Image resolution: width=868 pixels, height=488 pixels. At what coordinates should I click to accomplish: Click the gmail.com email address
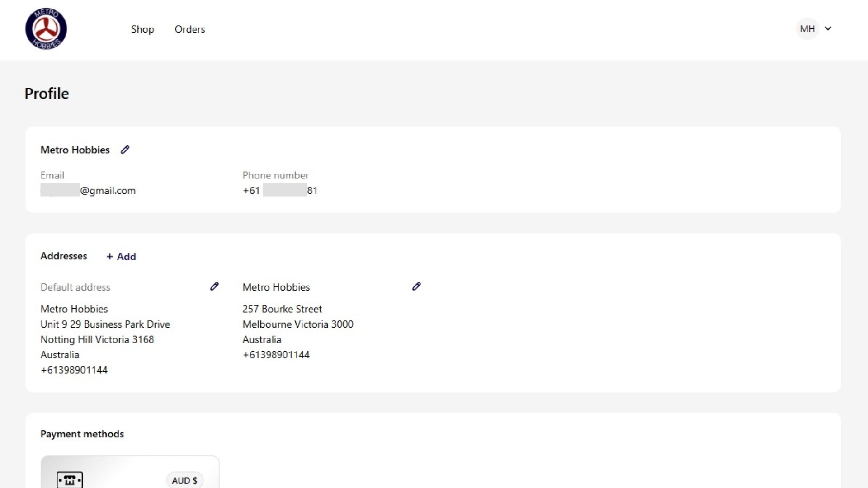88,191
